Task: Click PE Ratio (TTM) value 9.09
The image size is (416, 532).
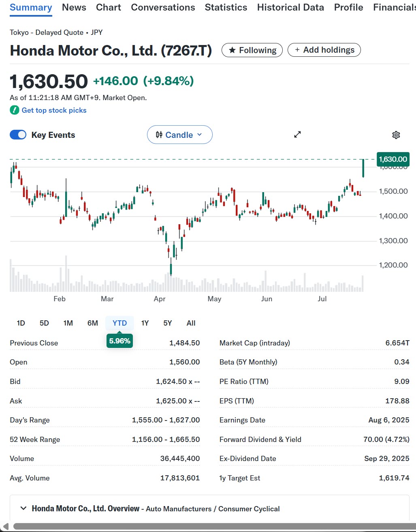Action: 401,382
